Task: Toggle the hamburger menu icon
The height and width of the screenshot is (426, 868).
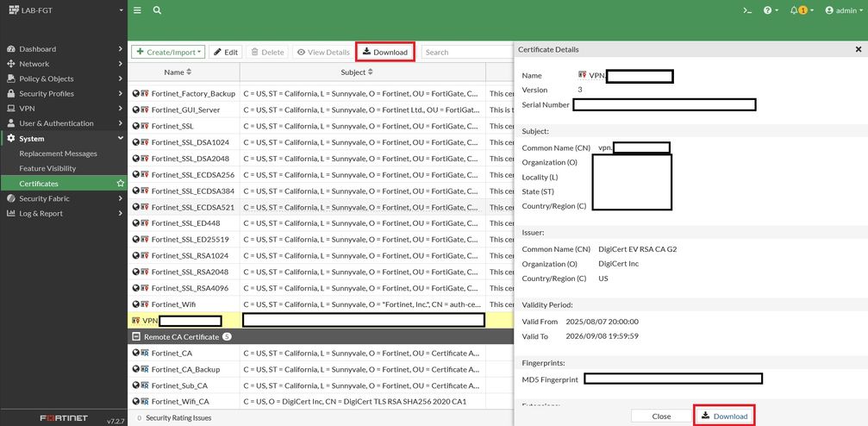Action: 137,10
